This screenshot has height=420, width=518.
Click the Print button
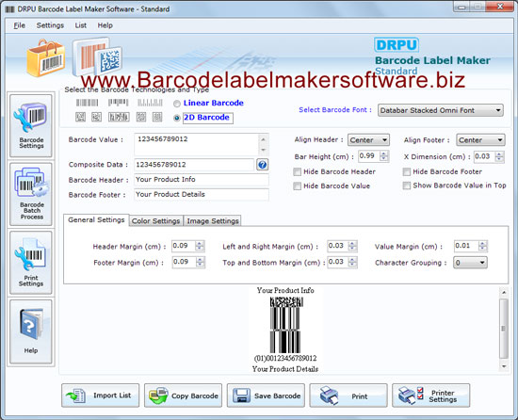coord(348,396)
